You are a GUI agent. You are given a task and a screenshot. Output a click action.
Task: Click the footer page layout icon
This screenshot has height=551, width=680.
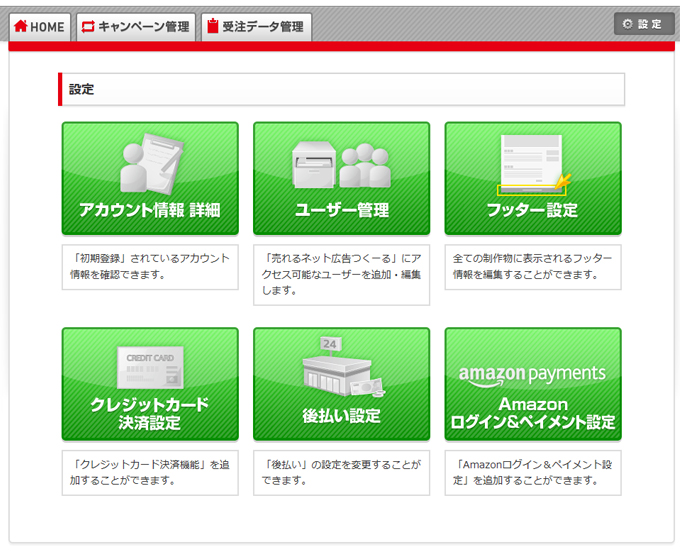pos(534,165)
